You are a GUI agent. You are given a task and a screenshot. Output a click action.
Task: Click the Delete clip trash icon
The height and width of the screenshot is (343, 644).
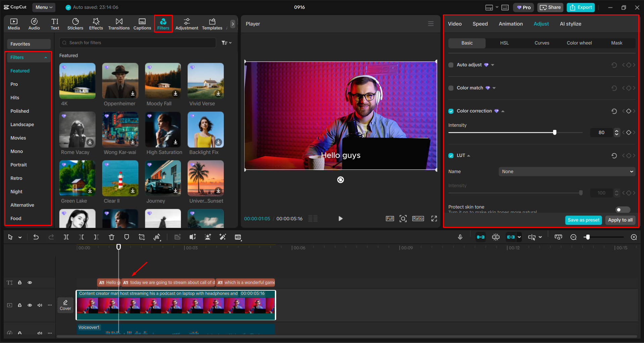(111, 237)
